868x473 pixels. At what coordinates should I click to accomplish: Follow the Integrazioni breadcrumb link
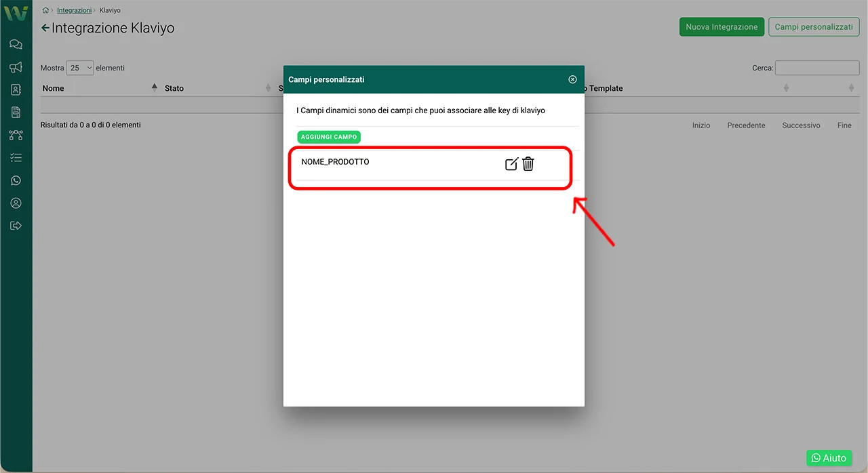pyautogui.click(x=74, y=11)
